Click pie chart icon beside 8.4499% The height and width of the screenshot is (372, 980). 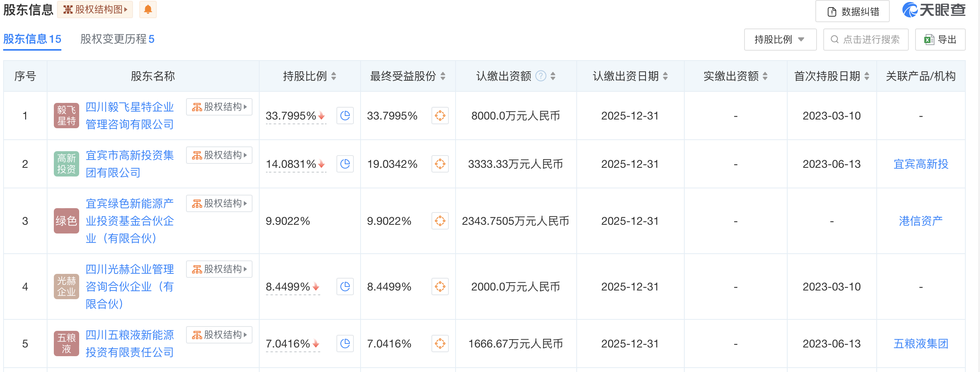[345, 287]
